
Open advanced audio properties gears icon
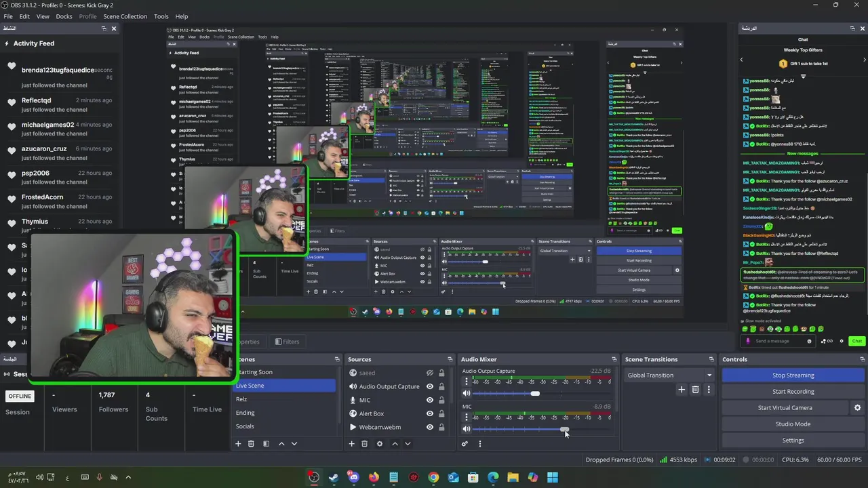465,444
